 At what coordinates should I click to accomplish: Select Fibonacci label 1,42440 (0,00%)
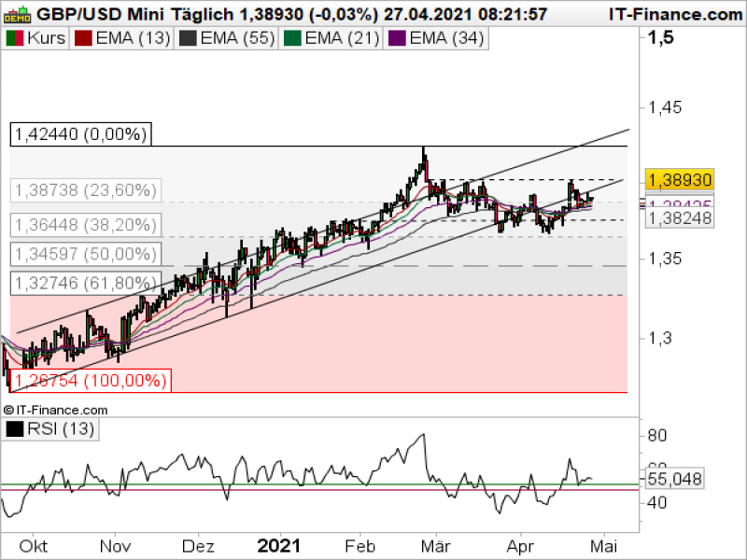pos(81,134)
